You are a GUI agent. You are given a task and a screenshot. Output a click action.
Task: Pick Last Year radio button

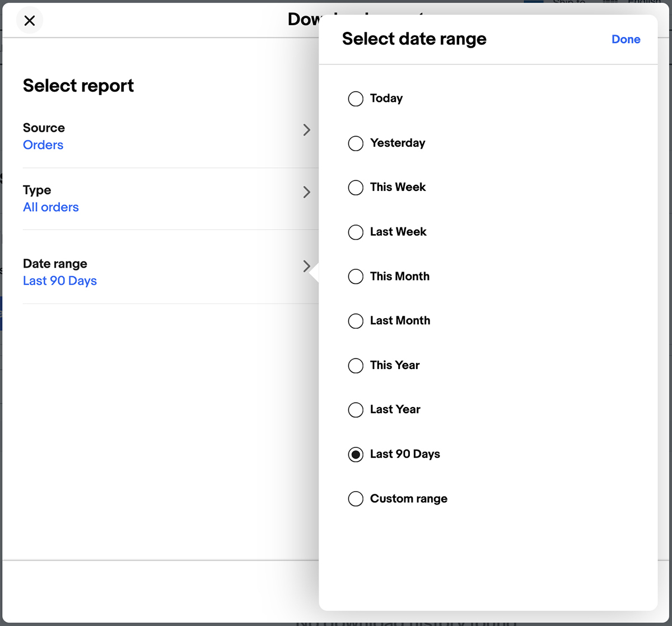[x=356, y=409]
